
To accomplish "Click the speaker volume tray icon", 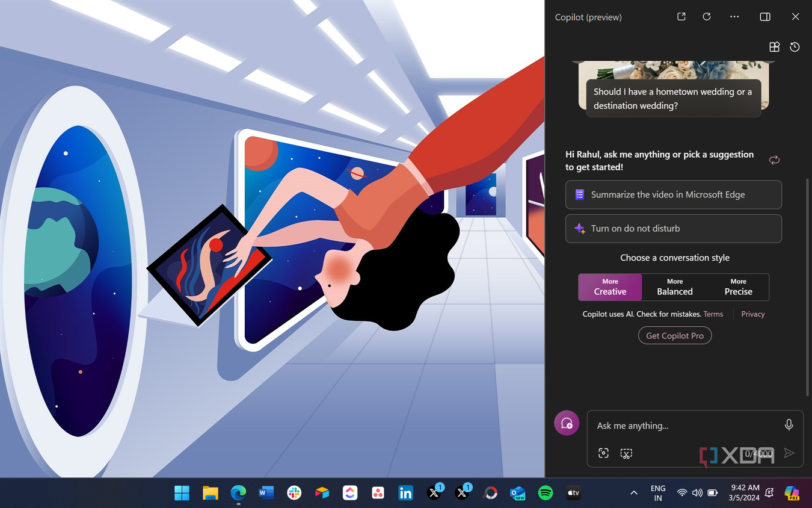I will coord(697,493).
